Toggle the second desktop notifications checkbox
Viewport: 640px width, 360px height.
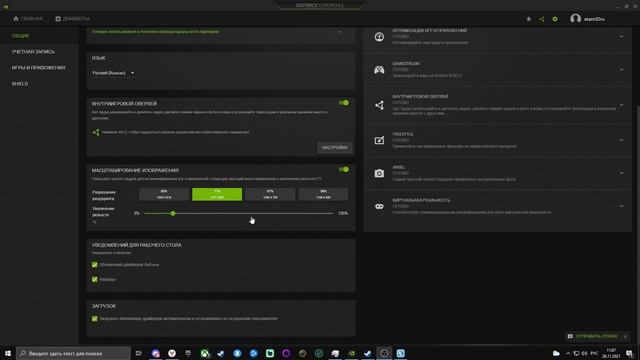[x=95, y=280]
